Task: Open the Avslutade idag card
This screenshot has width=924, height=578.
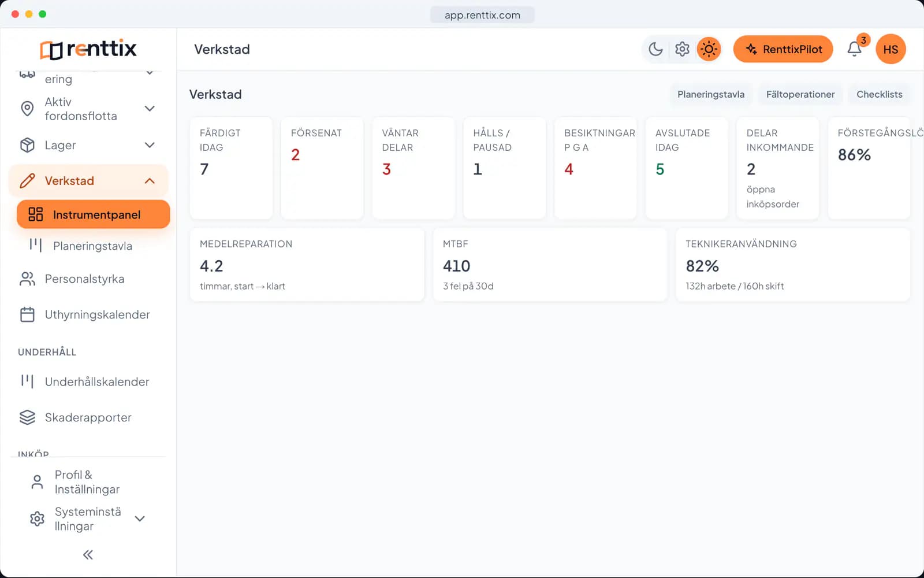Action: [687, 168]
